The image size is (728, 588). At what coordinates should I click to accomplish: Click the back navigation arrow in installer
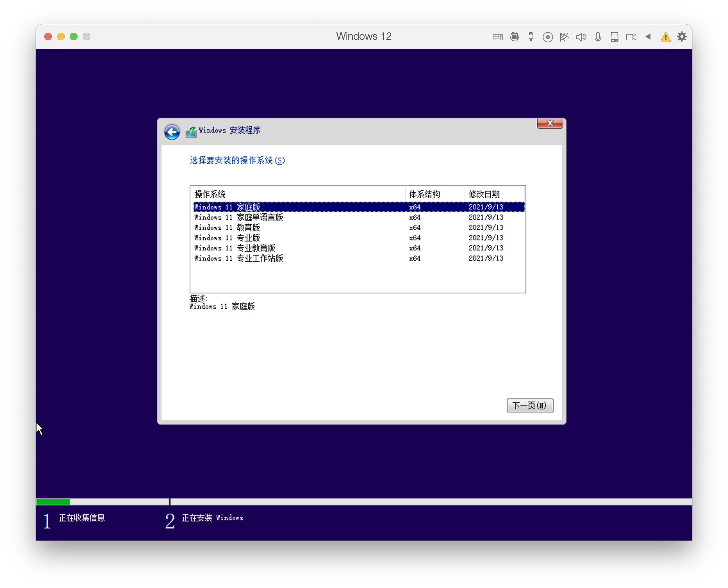(172, 132)
